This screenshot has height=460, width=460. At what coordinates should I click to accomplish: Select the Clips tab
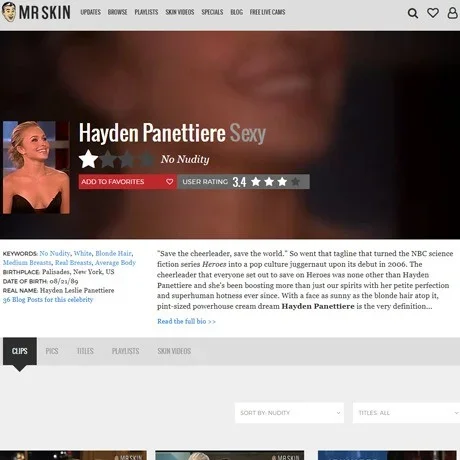tap(20, 351)
